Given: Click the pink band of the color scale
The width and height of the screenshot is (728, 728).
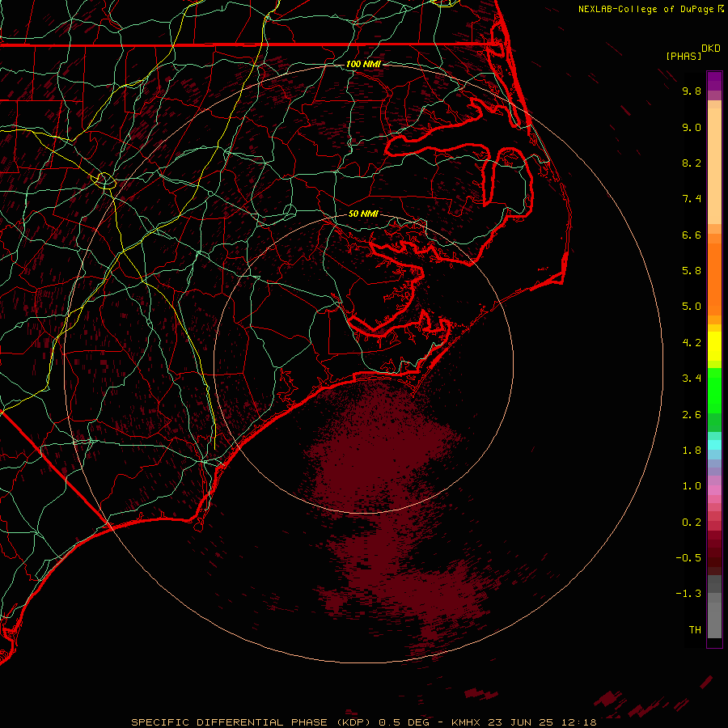Looking at the screenshot, I should pyautogui.click(x=714, y=490).
